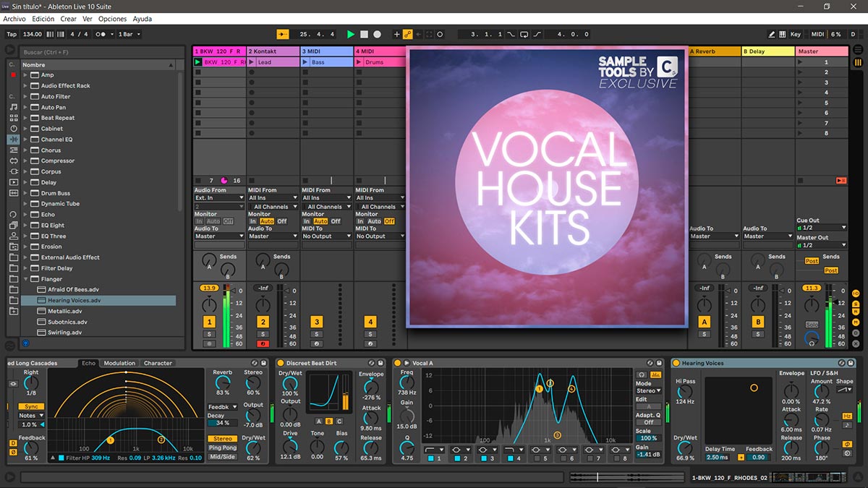Toggle Hearing Voices device activator
The height and width of the screenshot is (488, 868).
676,363
